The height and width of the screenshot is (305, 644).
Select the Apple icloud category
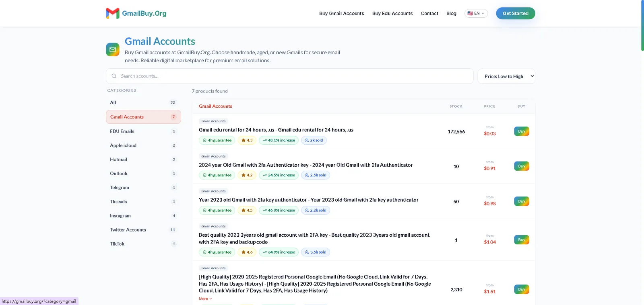coord(143,145)
